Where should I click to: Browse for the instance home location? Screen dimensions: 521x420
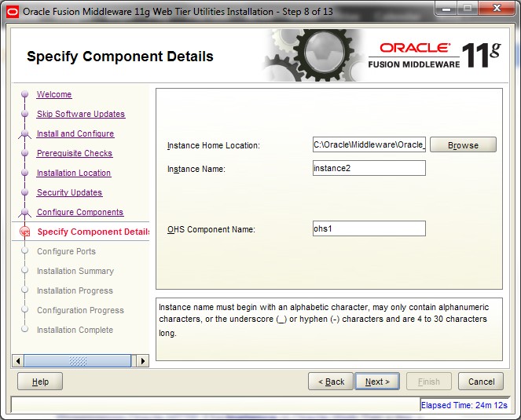click(463, 145)
